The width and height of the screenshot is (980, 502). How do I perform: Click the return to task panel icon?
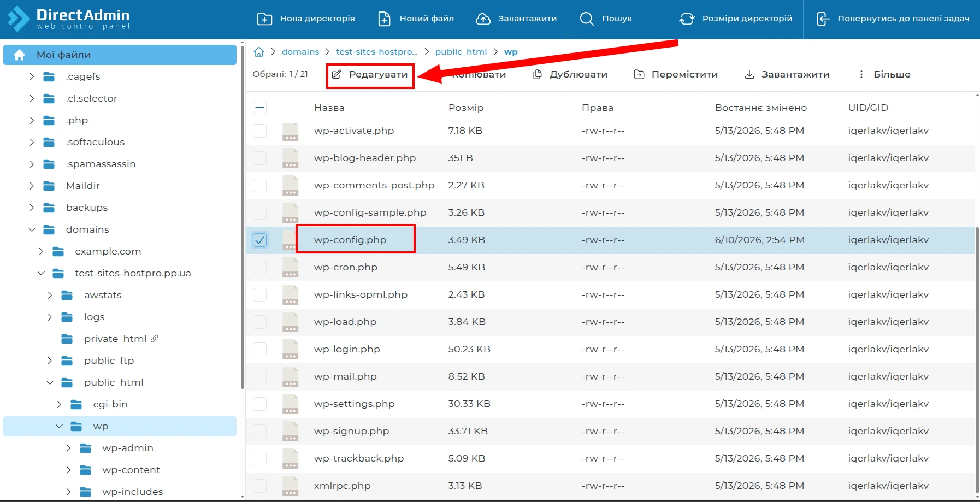coord(823,19)
